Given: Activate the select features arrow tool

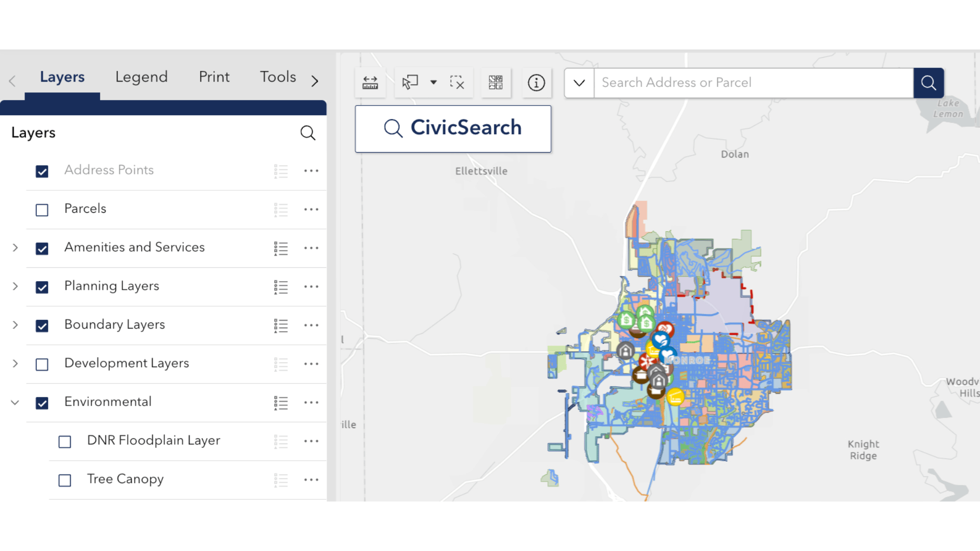Looking at the screenshot, I should (410, 83).
